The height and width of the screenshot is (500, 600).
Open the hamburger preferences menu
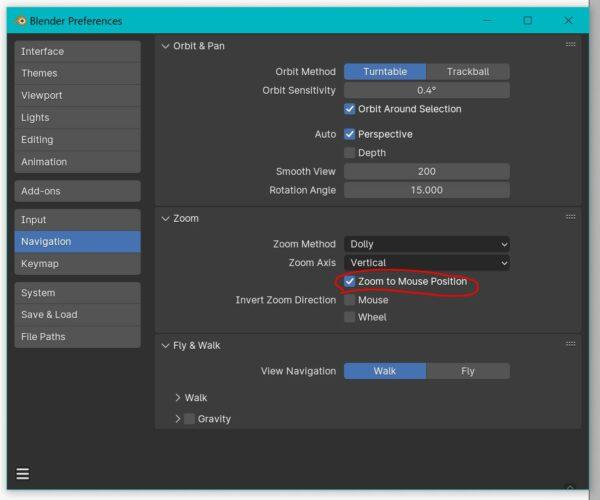coord(23,474)
